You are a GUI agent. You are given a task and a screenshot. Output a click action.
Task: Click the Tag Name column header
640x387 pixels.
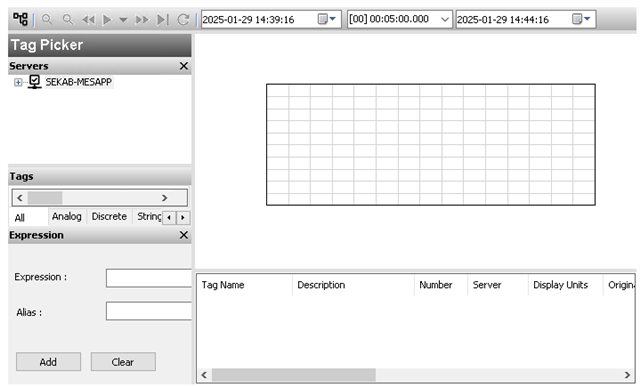(x=244, y=285)
